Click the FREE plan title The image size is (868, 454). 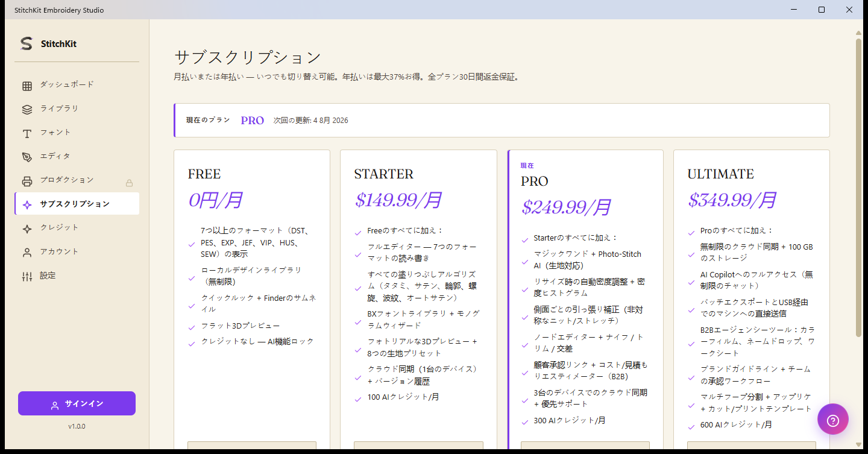(204, 174)
